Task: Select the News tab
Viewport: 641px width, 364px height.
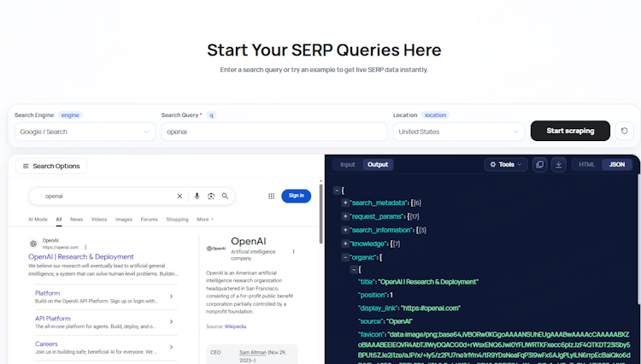Action: (x=76, y=220)
